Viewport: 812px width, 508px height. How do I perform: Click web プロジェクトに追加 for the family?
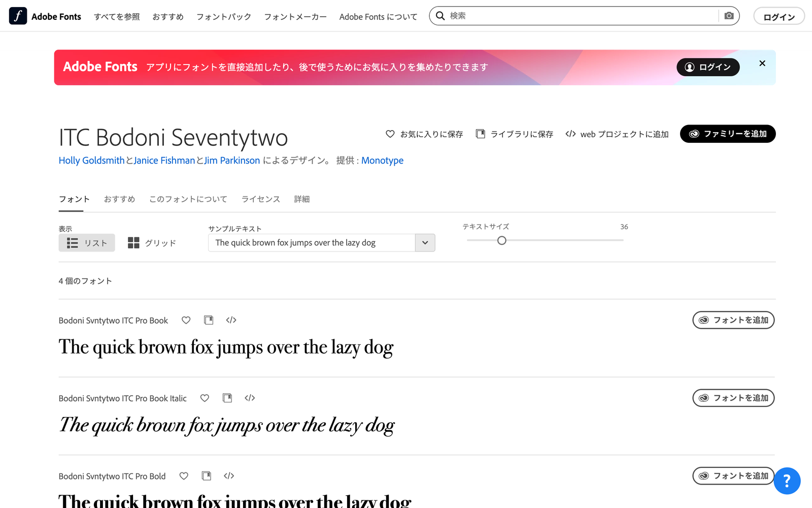[617, 134]
